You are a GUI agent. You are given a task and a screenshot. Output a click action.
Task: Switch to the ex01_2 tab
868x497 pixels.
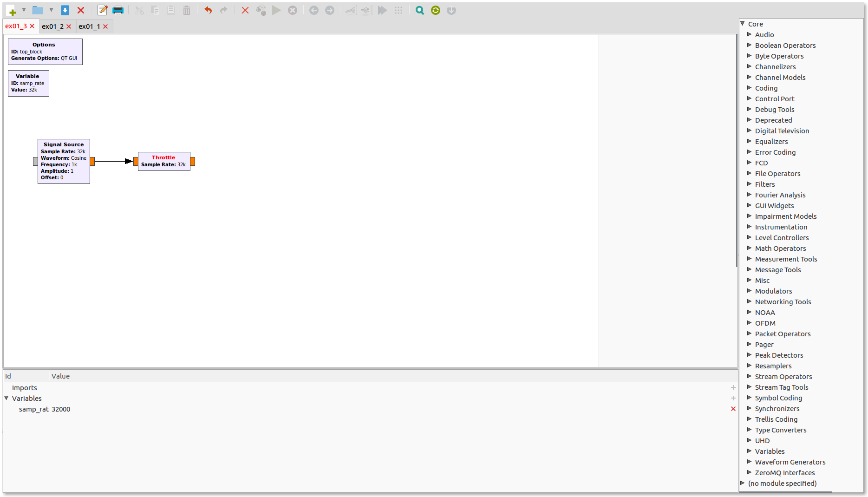click(52, 26)
